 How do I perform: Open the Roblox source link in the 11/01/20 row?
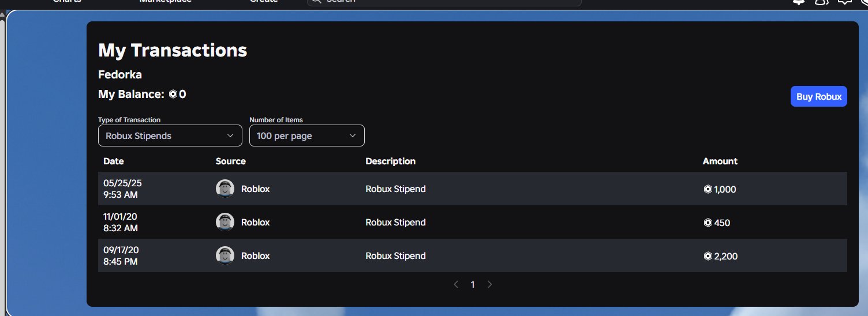[255, 222]
